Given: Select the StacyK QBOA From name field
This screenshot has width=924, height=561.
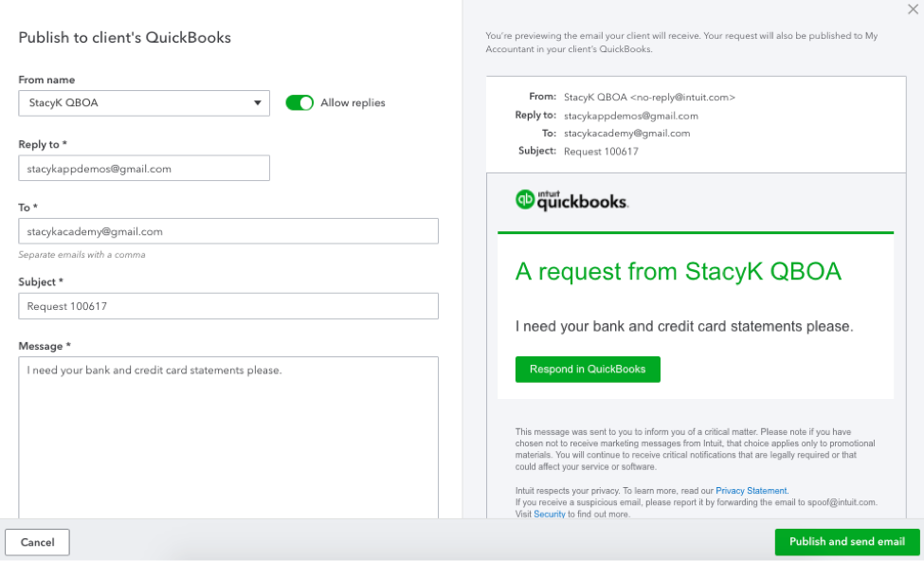Looking at the screenshot, I should tap(144, 103).
